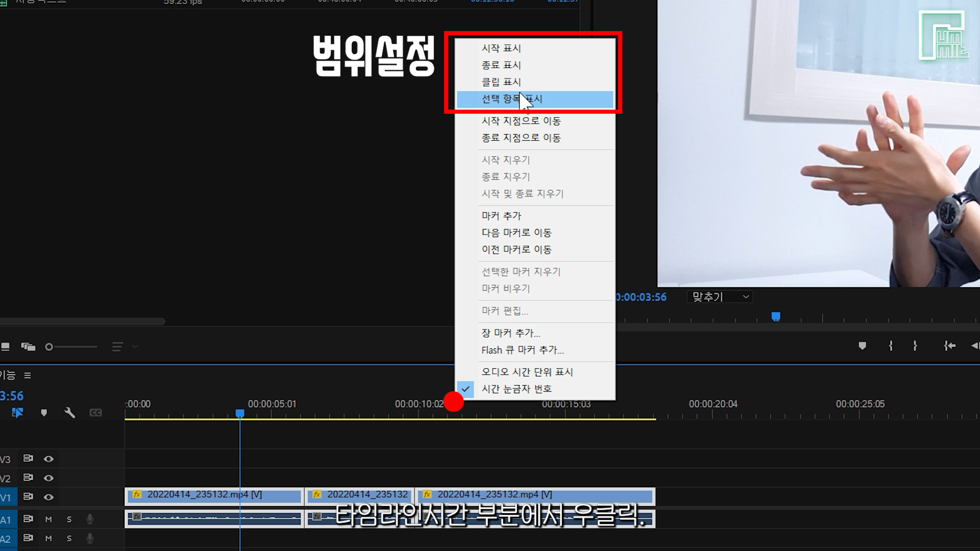This screenshot has width=980, height=551.
Task: Open the timeline panel hamburger menu
Action: point(28,375)
